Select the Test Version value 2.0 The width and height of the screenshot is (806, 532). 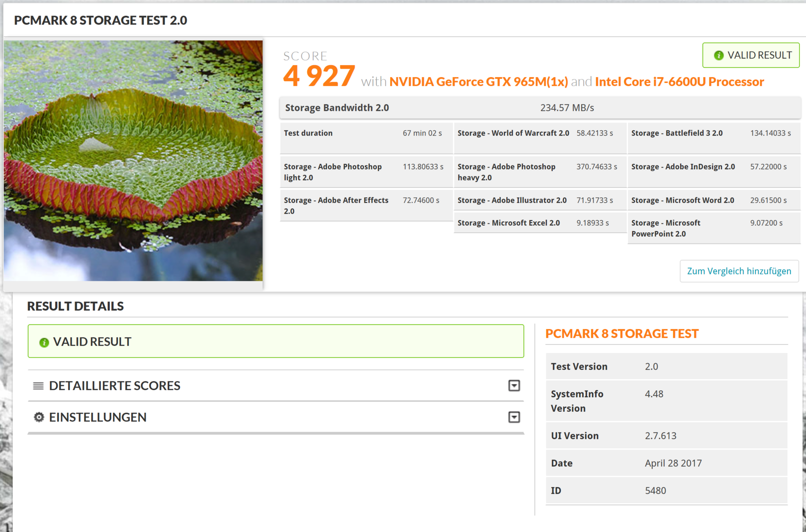click(x=651, y=367)
